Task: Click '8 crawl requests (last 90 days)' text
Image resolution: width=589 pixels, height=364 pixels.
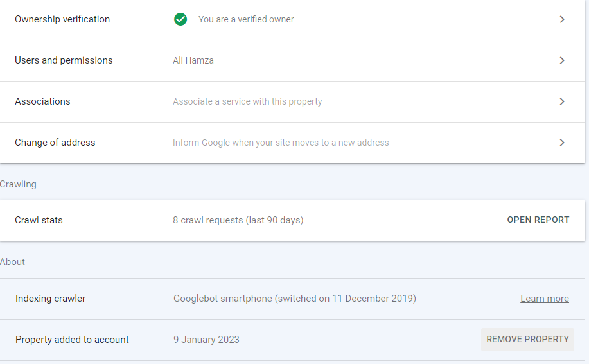Action: [238, 220]
